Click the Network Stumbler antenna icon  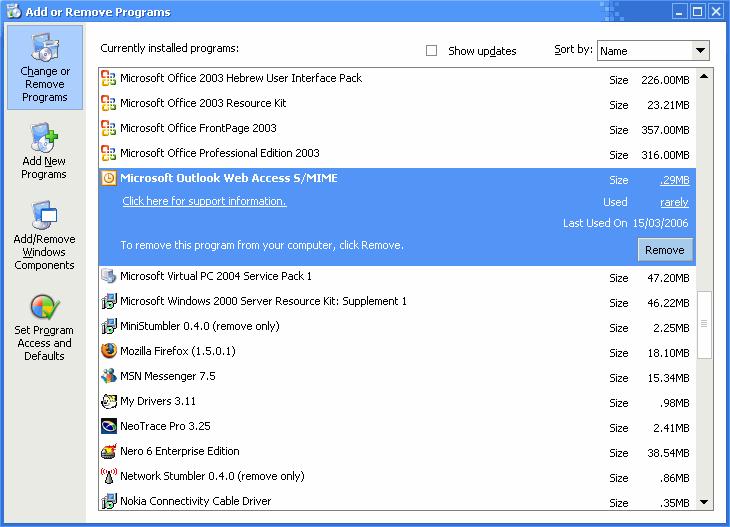[109, 476]
